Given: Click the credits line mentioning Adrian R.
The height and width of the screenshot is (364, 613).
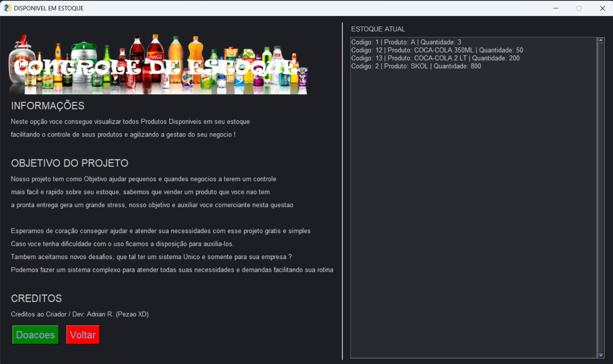Looking at the screenshot, I should (80, 315).
